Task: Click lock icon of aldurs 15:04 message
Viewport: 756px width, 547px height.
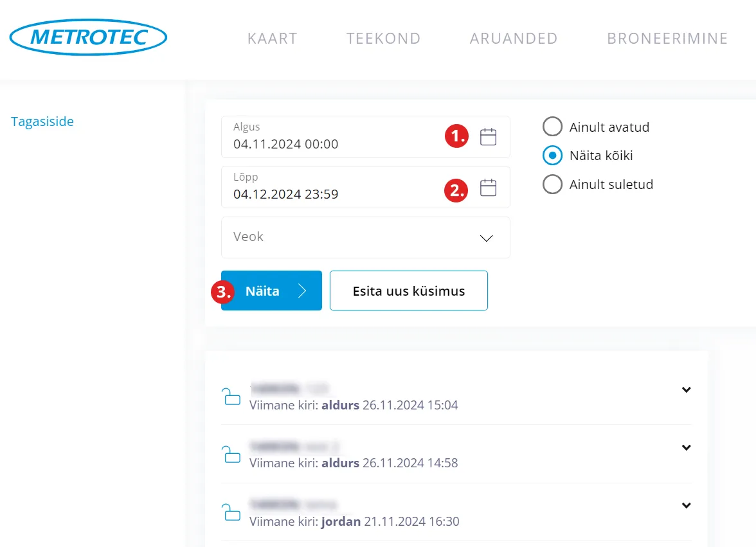Action: click(231, 397)
